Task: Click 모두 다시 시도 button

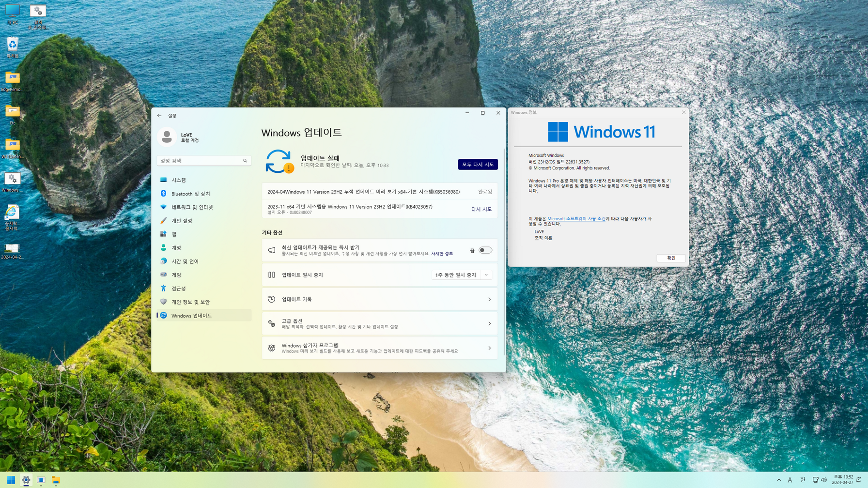Action: tap(478, 165)
